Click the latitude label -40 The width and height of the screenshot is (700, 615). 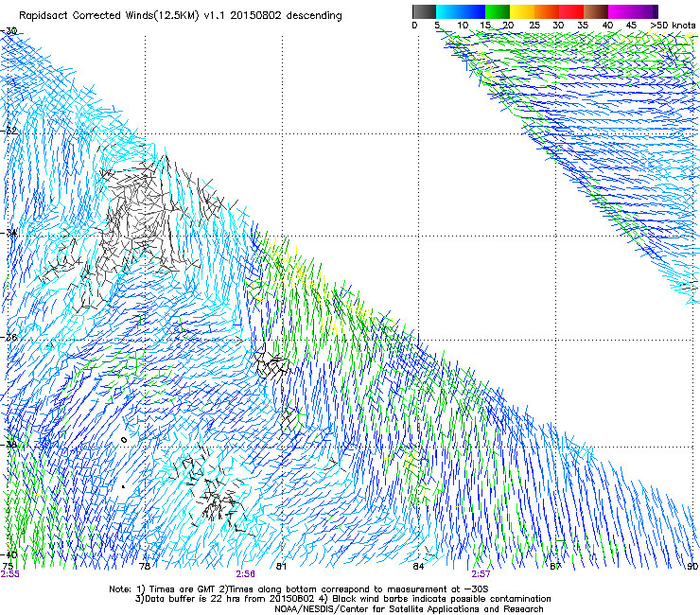pos(9,554)
